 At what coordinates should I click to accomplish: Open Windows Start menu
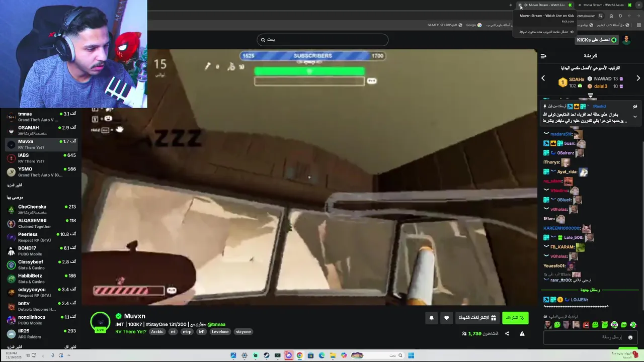(x=411, y=355)
